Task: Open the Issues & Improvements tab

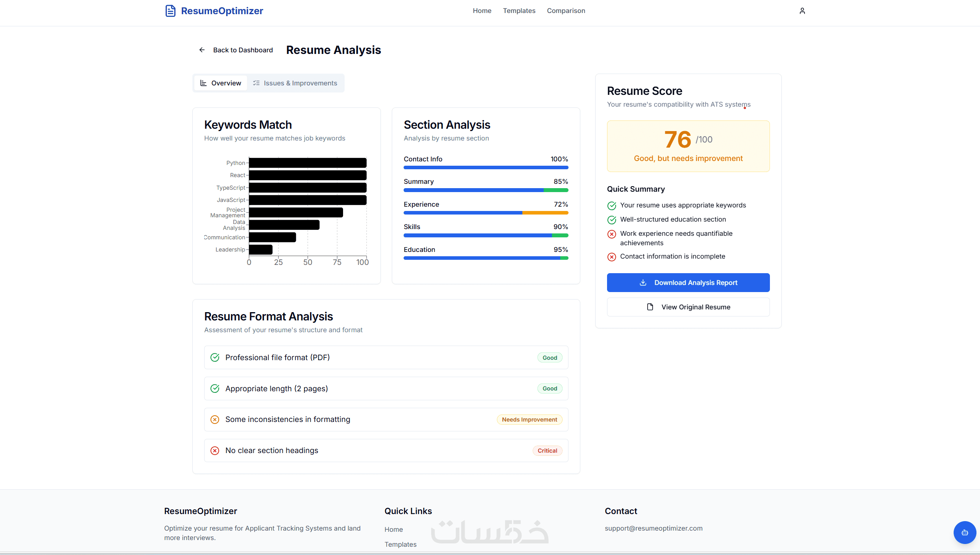Action: (295, 83)
